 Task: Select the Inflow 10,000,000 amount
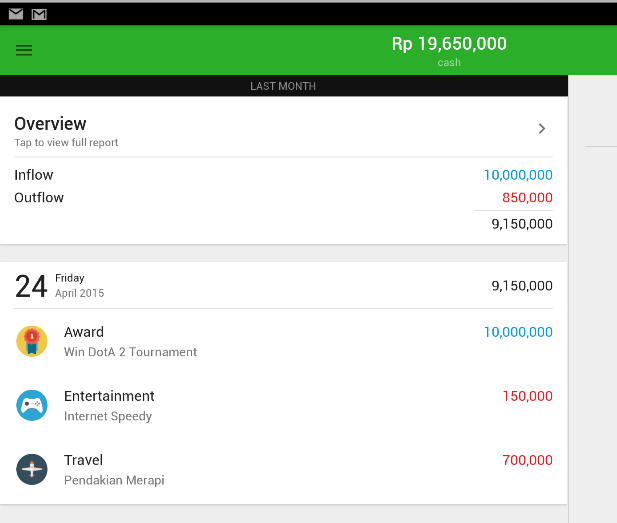pyautogui.click(x=517, y=175)
